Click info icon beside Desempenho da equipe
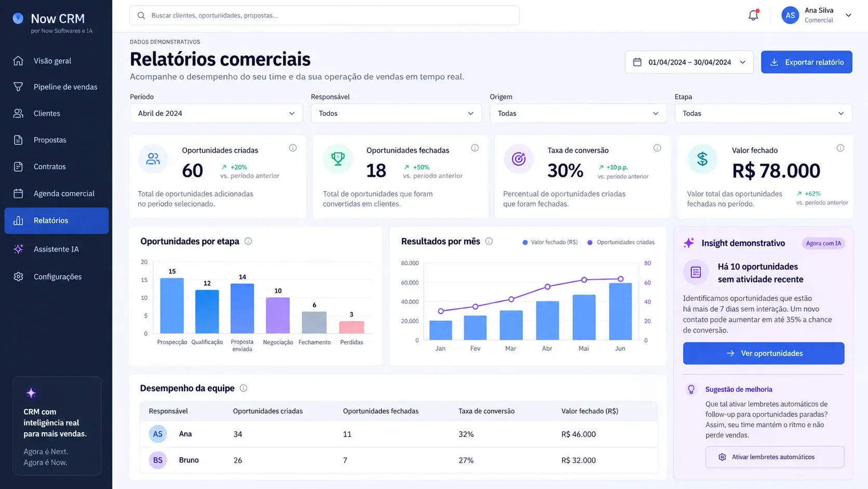The width and height of the screenshot is (868, 489). [243, 388]
